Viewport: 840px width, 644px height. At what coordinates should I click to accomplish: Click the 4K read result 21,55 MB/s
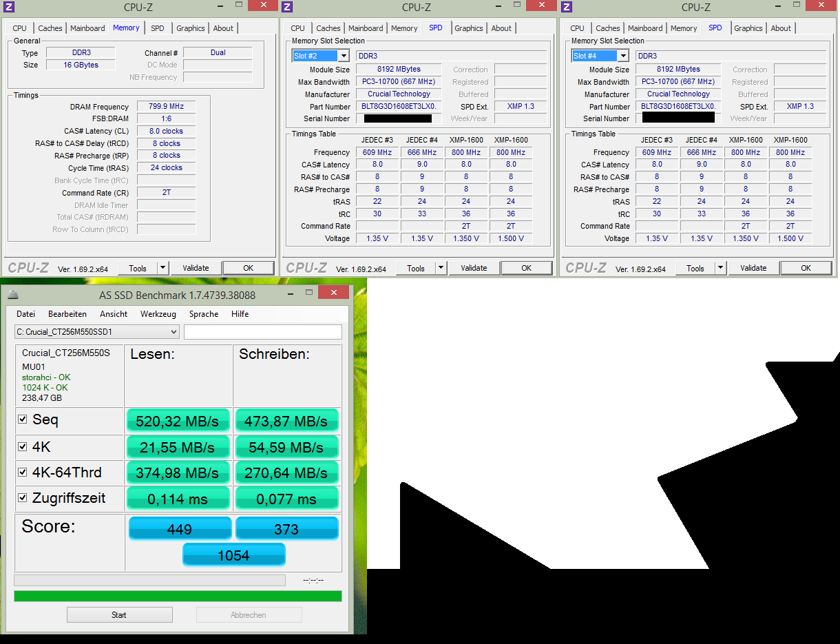coord(178,447)
